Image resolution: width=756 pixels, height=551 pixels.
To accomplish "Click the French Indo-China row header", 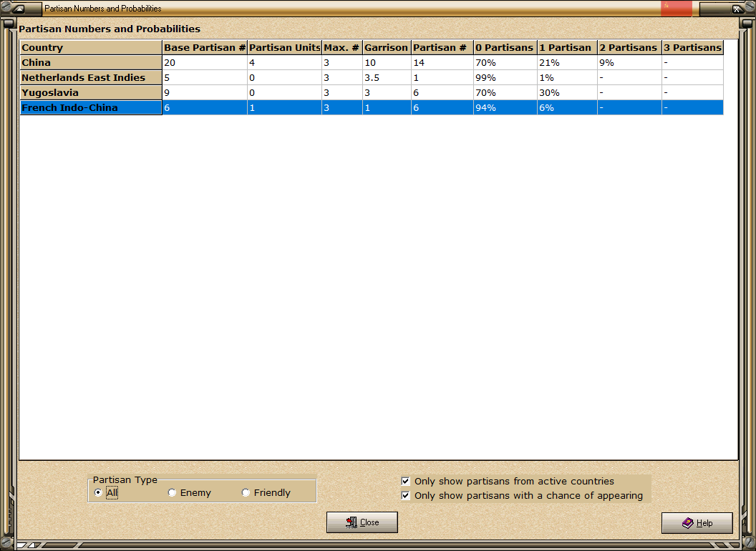I will [91, 107].
